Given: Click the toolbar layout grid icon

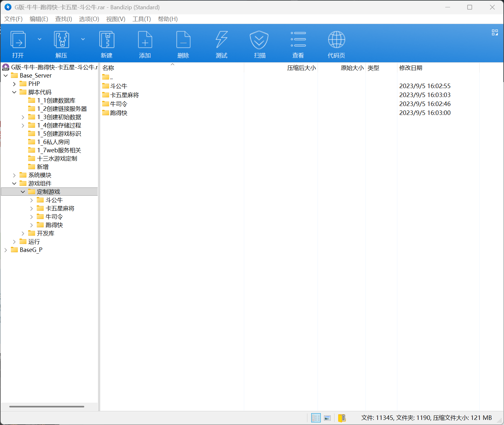Looking at the screenshot, I should (495, 33).
